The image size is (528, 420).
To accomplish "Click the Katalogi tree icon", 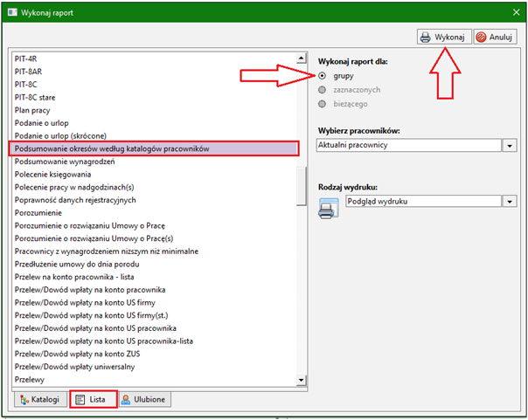I will click(x=24, y=400).
